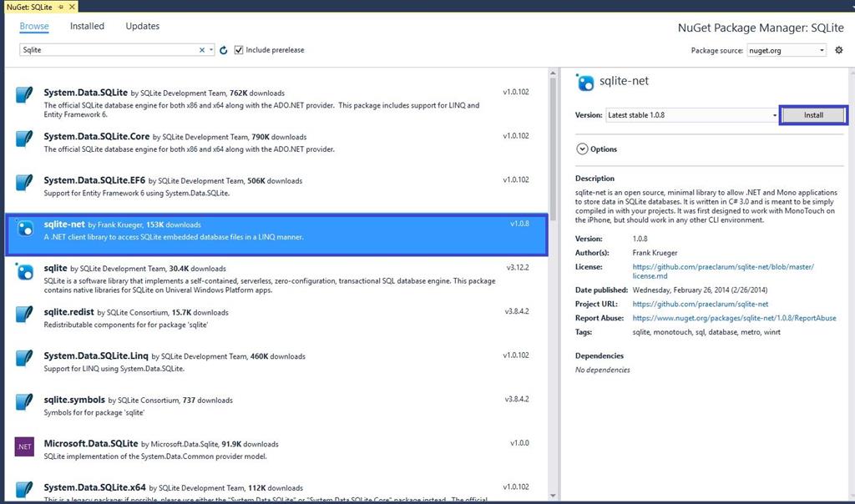Click the Microsoft.Data.SQLite .NET icon

24,446
